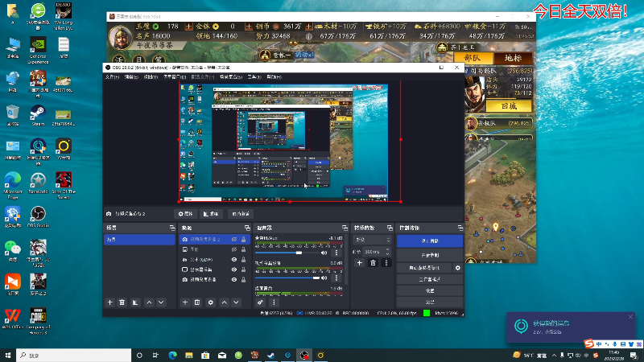The image size is (644, 362).
Task: Select the 文本 (GDI+) source row
Action: [x=214, y=259]
